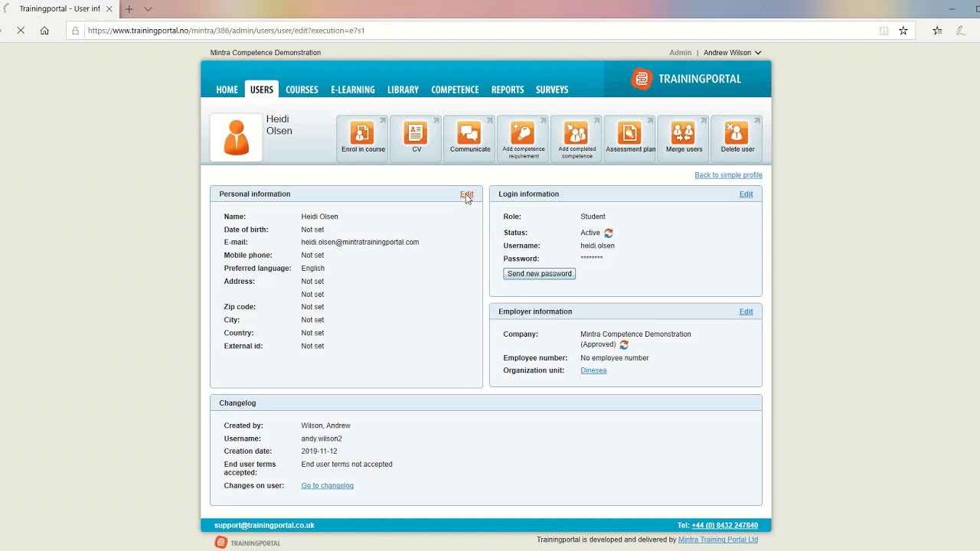Click the site lock icon in address bar
This screenshot has width=980, height=551.
tap(75, 31)
